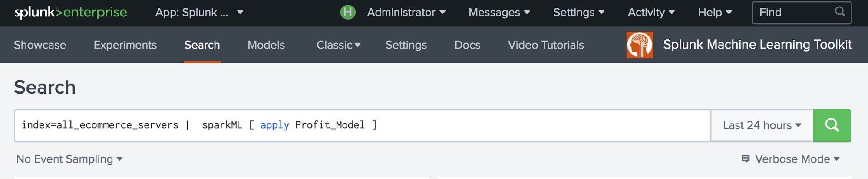Switch to the Showcase tab
This screenshot has height=179, width=868.
(40, 45)
